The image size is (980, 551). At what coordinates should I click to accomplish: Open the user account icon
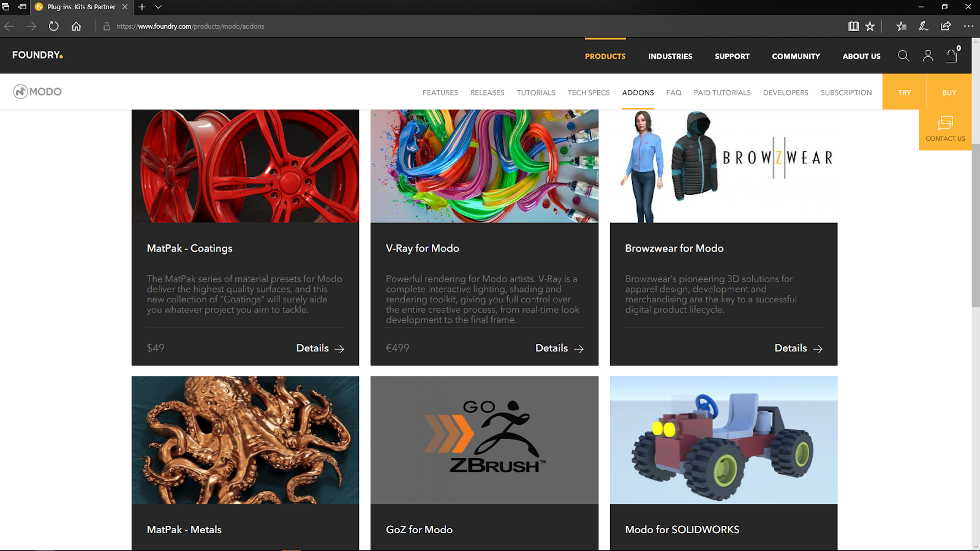coord(928,56)
